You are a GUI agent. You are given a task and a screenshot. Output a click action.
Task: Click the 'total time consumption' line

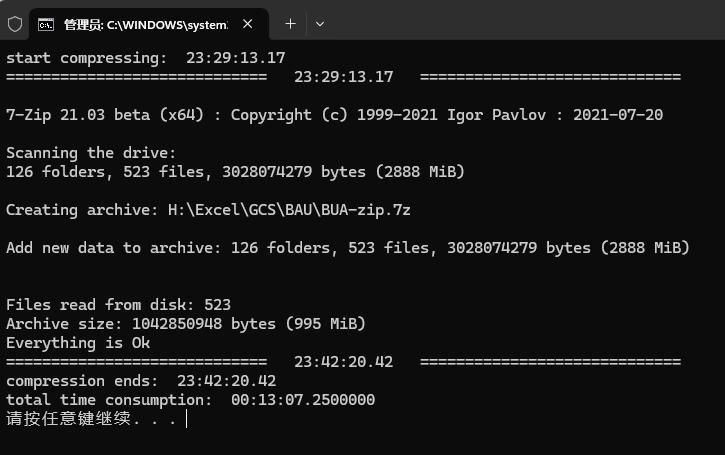pos(190,400)
